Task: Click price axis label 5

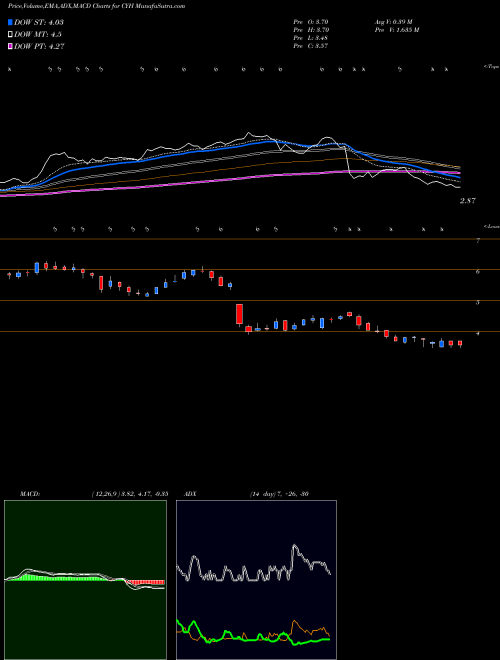Action: 478,302
